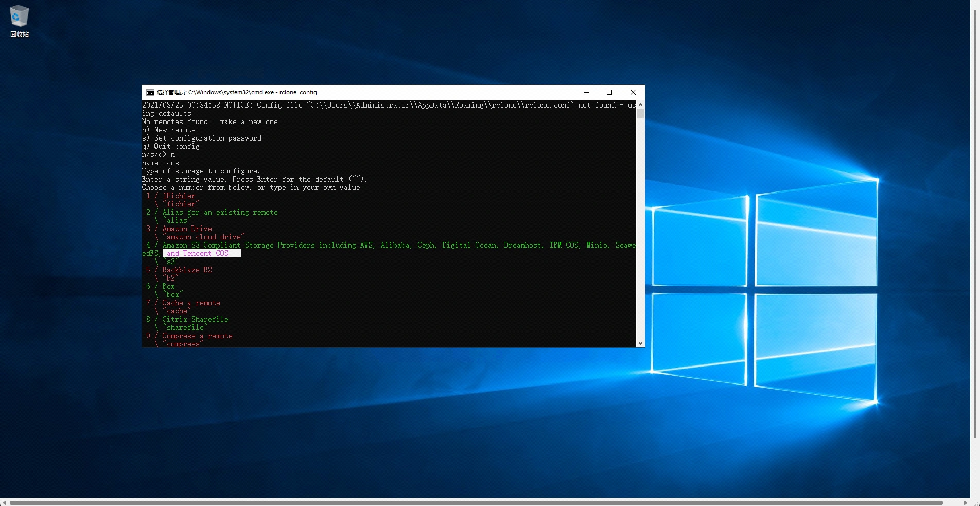980x506 pixels.
Task: Click the bottom horizontal scrollbar thumb
Action: click(x=476, y=502)
